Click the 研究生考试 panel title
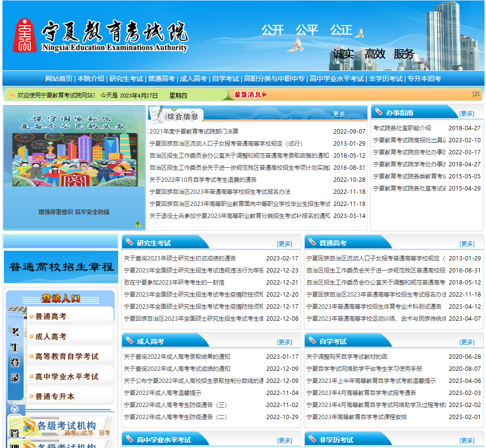Image resolution: width=486 pixels, height=448 pixels. point(153,244)
